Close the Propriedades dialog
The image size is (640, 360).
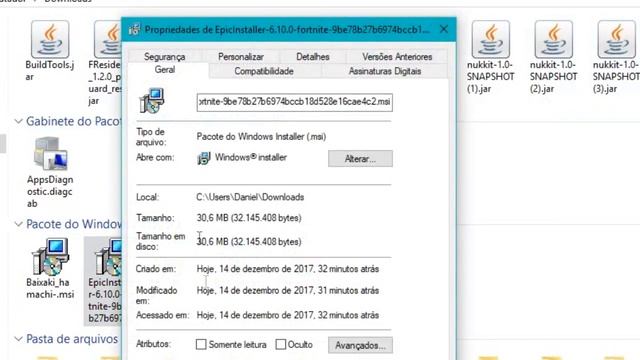click(444, 29)
